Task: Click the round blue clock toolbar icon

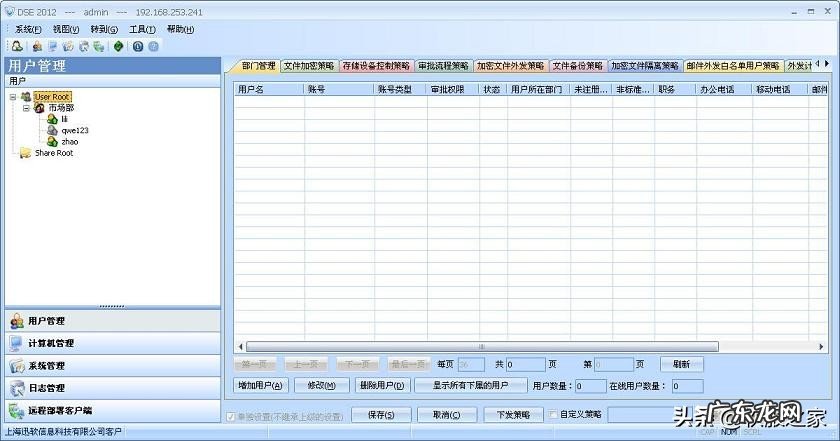Action: pos(139,46)
